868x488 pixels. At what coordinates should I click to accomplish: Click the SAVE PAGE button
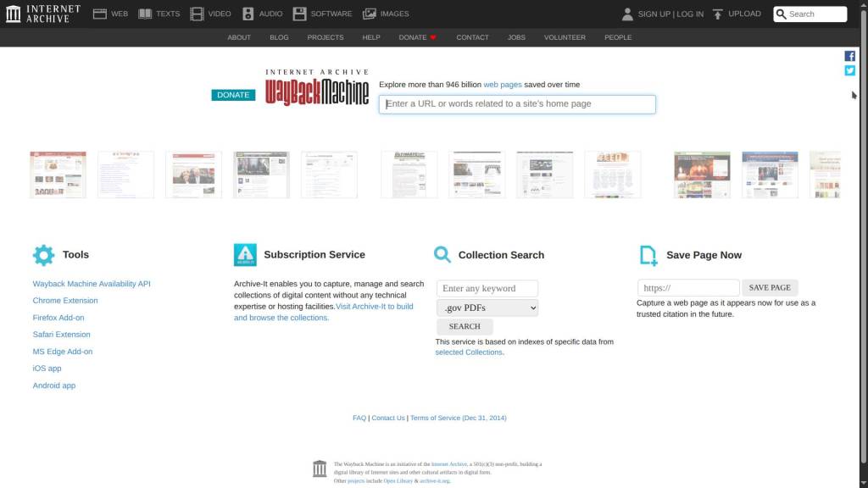point(770,288)
